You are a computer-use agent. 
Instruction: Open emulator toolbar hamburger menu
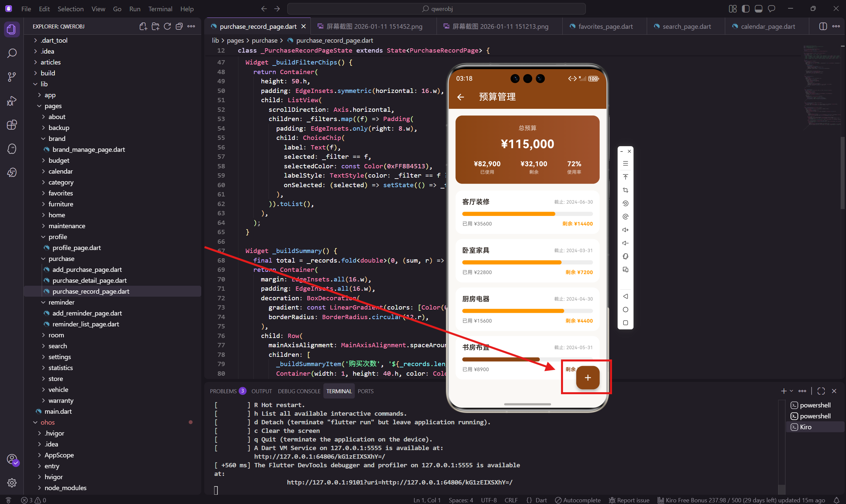[626, 163]
